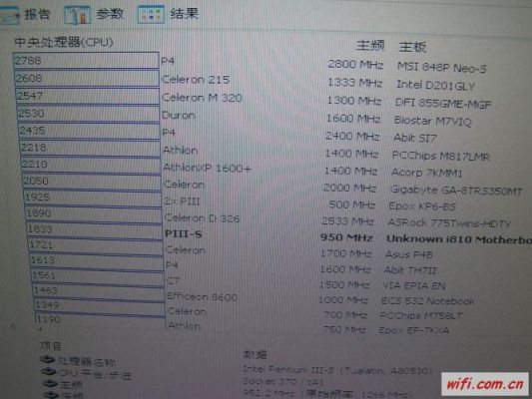The height and width of the screenshot is (399, 532).
Task: Click the 主频 column header
Action: [370, 45]
